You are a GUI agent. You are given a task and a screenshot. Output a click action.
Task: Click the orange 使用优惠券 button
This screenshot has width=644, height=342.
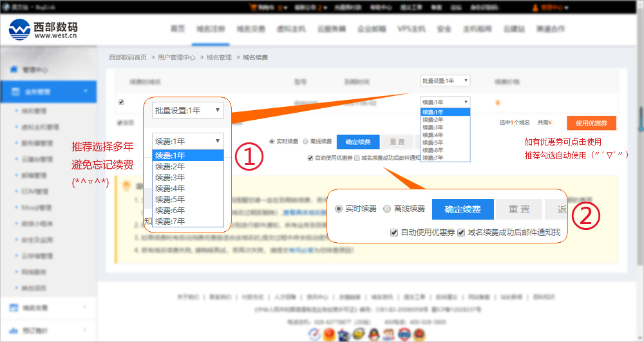click(x=591, y=123)
